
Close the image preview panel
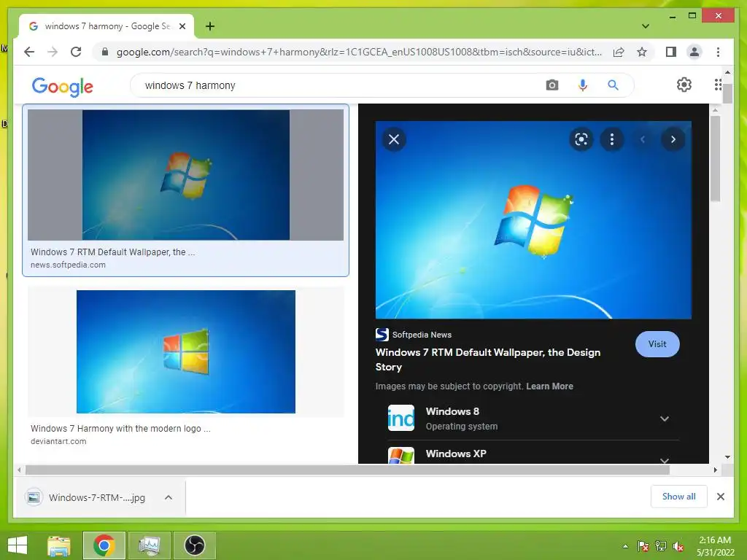click(394, 139)
